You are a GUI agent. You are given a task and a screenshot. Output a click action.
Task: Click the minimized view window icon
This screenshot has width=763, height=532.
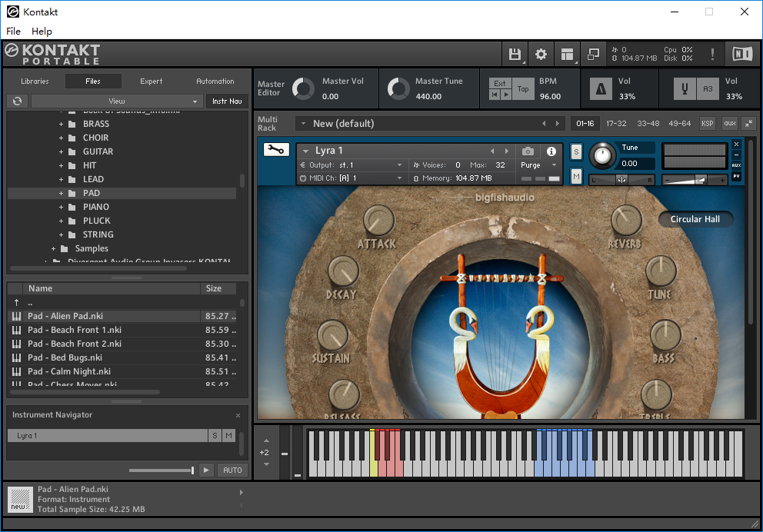coord(593,54)
